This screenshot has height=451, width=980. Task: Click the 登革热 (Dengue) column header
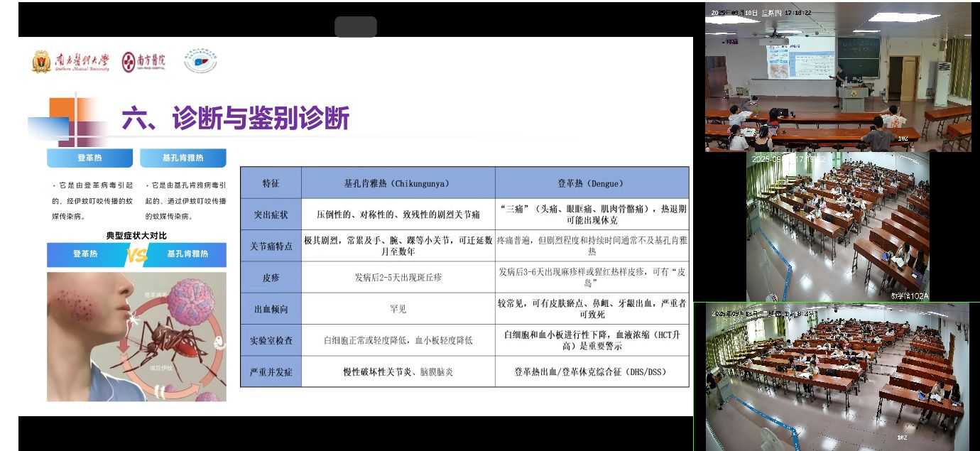tap(592, 183)
